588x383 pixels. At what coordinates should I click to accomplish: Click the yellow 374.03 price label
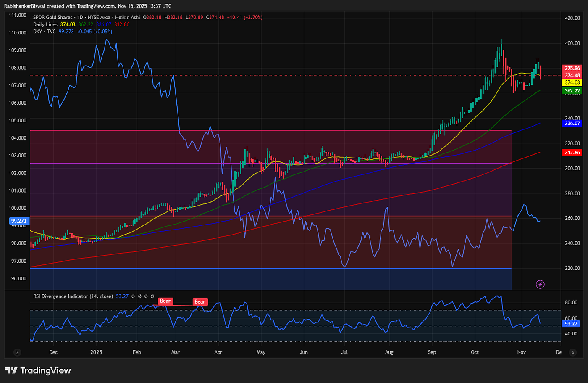(x=572, y=83)
